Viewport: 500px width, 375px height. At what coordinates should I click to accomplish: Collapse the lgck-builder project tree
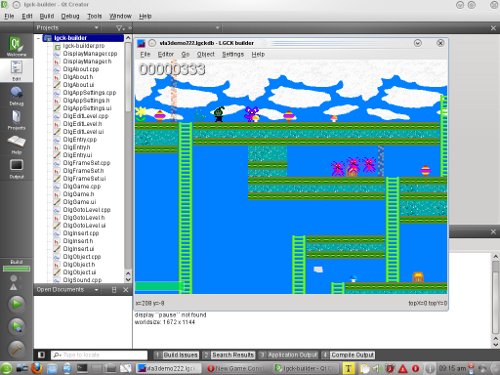tap(39, 38)
